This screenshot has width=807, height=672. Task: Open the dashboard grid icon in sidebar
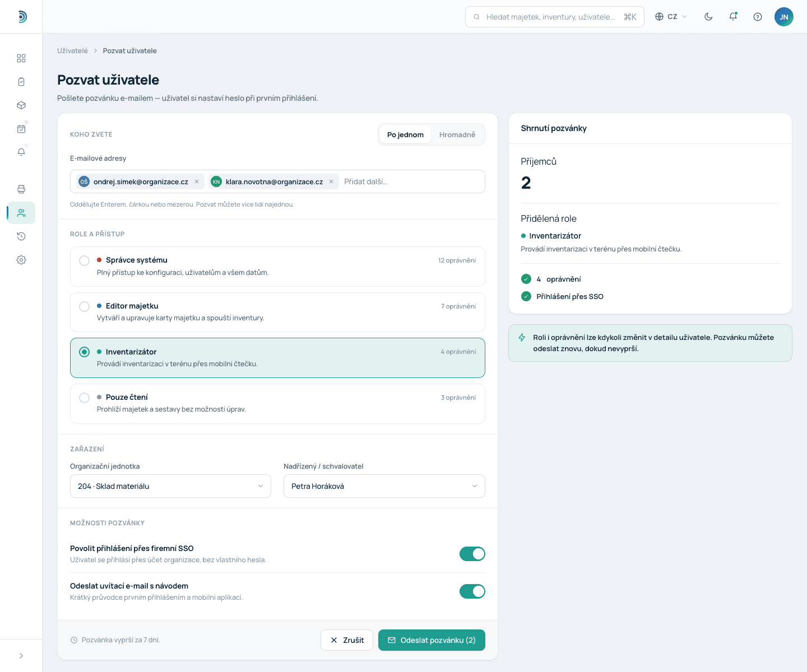(x=21, y=58)
